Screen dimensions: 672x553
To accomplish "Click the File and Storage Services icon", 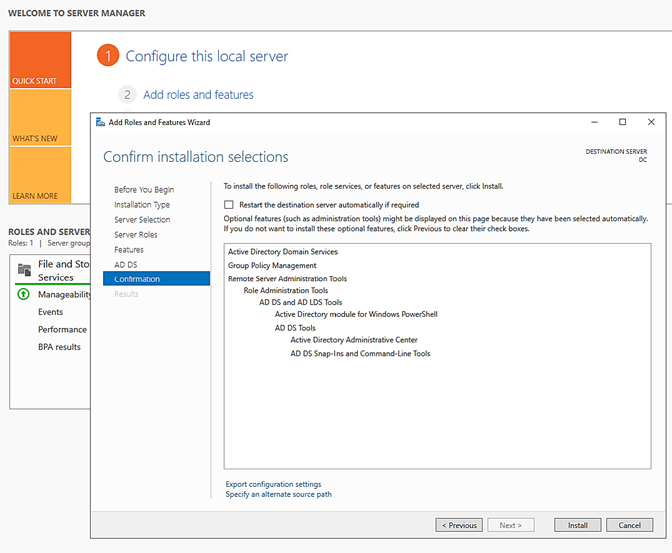I will [24, 270].
